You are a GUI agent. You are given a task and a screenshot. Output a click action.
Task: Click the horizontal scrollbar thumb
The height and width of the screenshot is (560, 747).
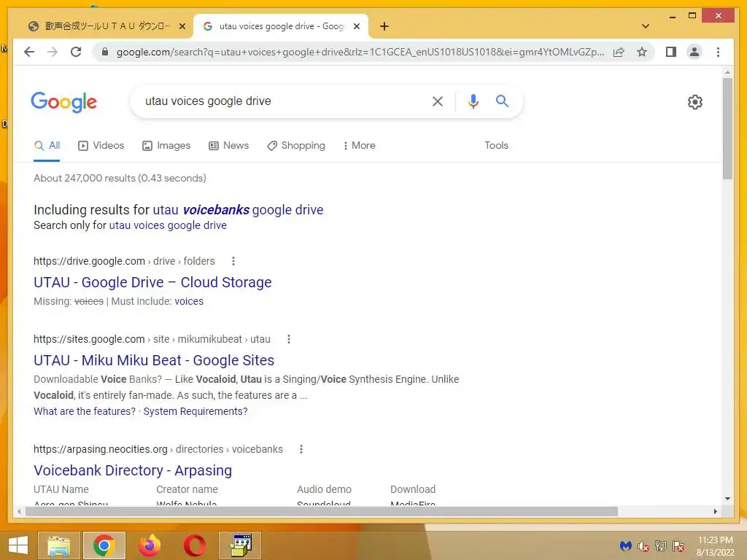coord(322,511)
